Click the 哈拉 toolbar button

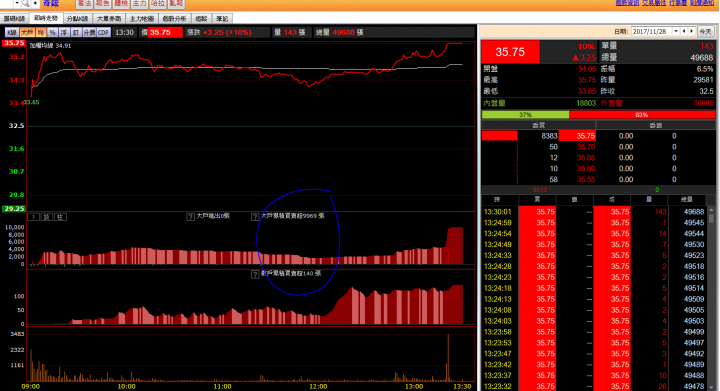[x=158, y=4]
